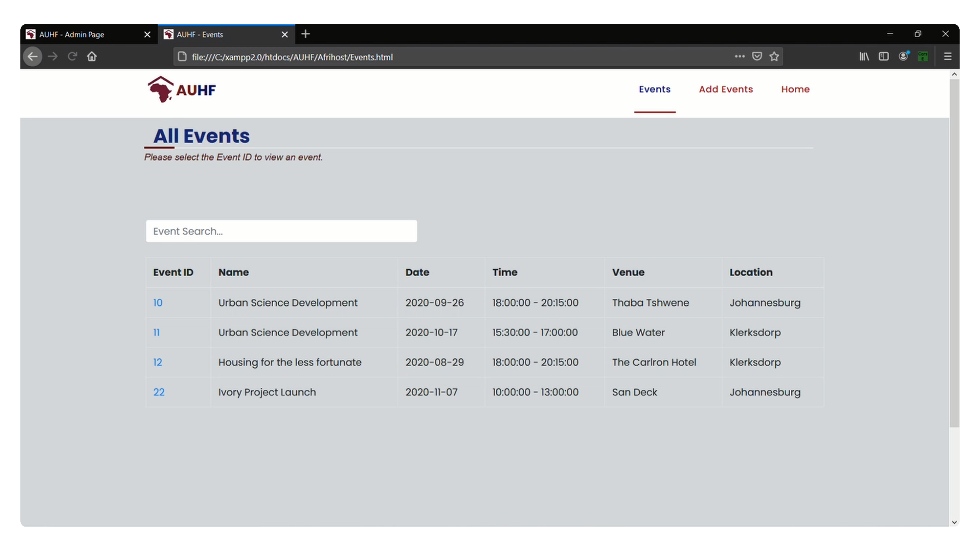
Task: Click the green extension icon in toolbar
Action: click(x=923, y=56)
